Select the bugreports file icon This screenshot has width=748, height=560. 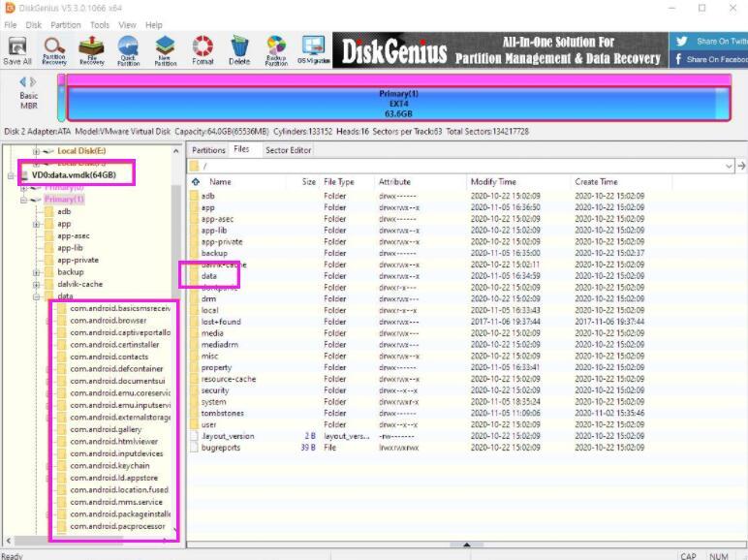click(x=194, y=448)
